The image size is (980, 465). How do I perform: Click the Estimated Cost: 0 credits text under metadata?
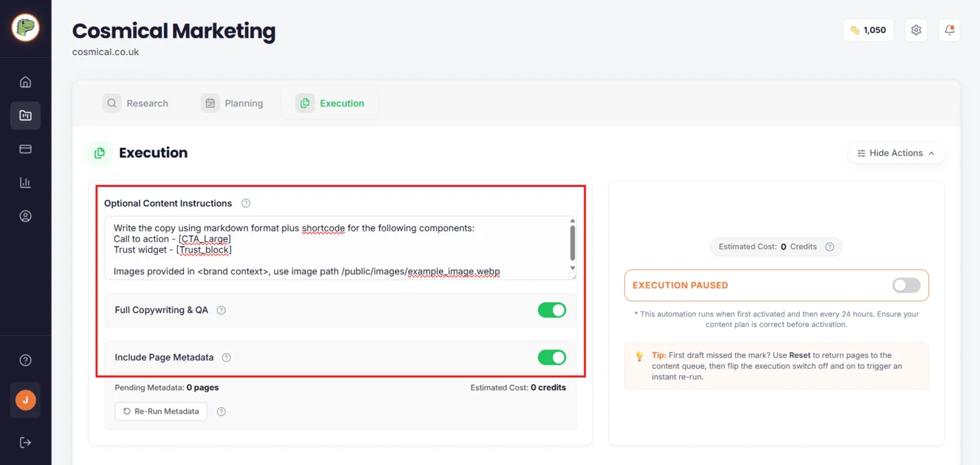coord(518,388)
